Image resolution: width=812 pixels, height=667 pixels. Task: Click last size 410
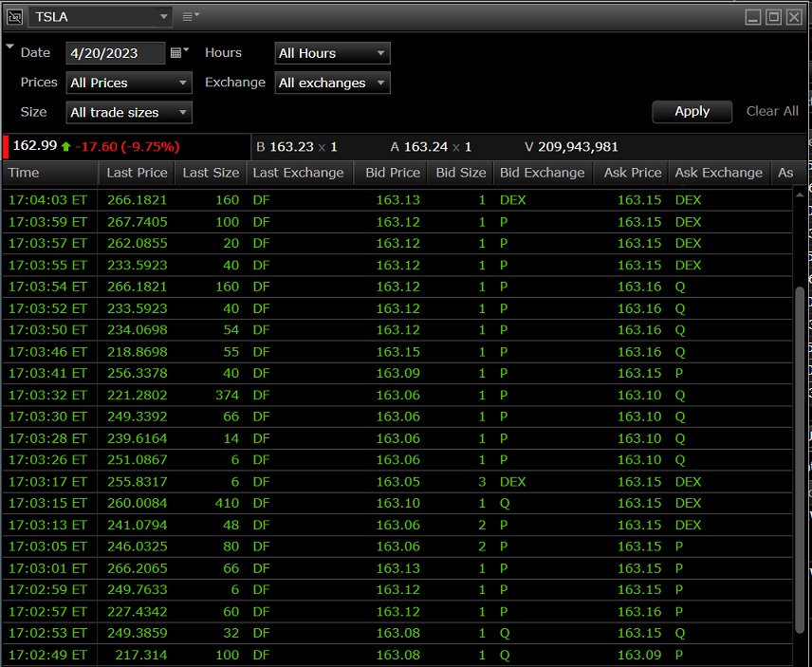click(228, 503)
